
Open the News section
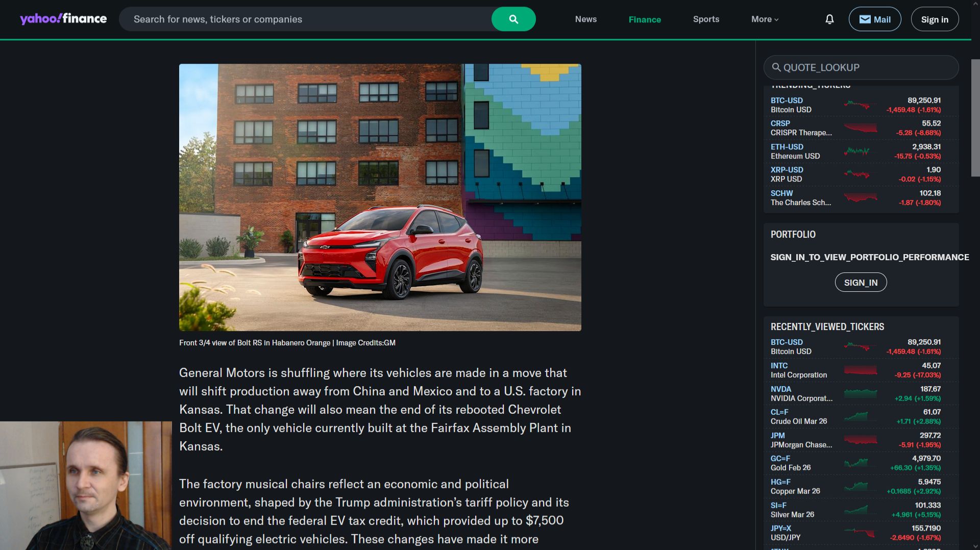585,19
